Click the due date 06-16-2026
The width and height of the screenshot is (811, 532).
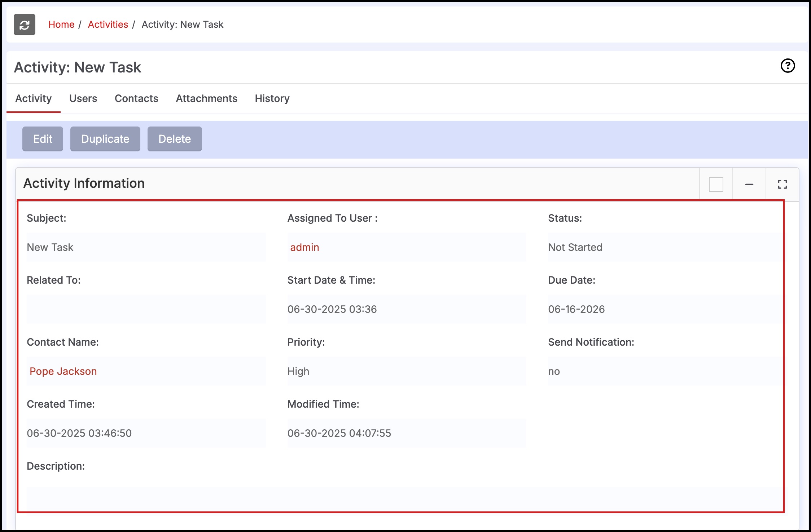tap(576, 309)
